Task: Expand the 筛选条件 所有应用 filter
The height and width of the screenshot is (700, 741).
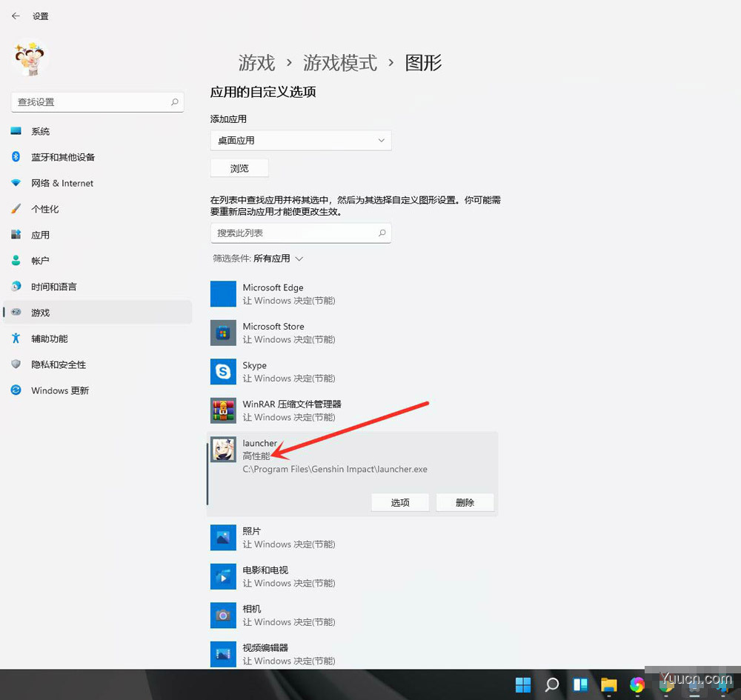Action: (258, 259)
